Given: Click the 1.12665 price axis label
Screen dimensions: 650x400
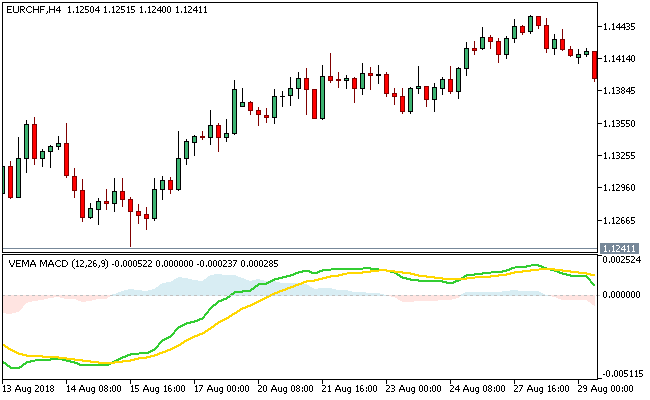Looking at the screenshot, I should (x=621, y=220).
